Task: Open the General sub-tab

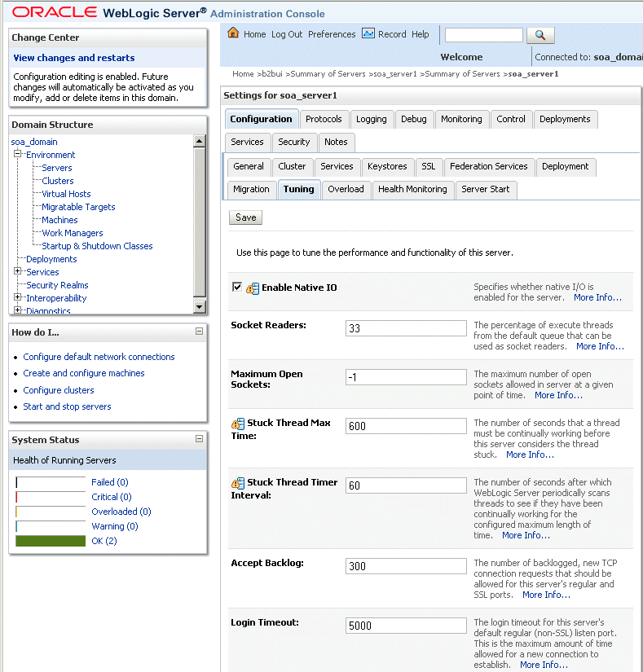Action: pyautogui.click(x=249, y=166)
